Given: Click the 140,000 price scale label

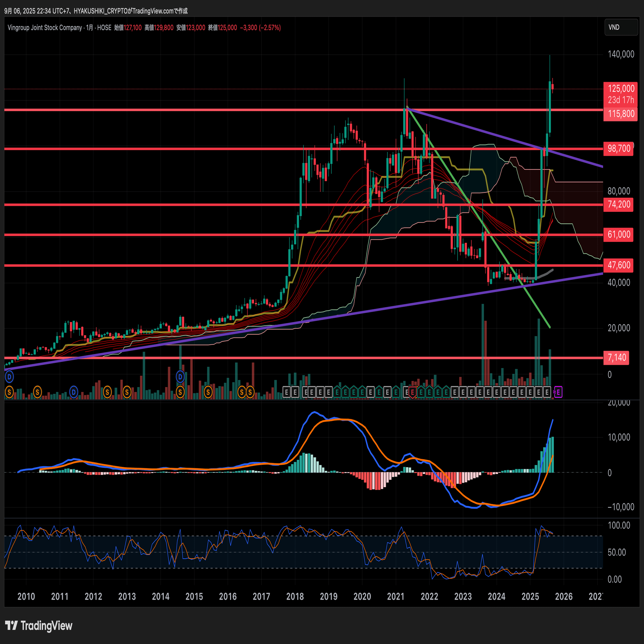Looking at the screenshot, I should [621, 54].
